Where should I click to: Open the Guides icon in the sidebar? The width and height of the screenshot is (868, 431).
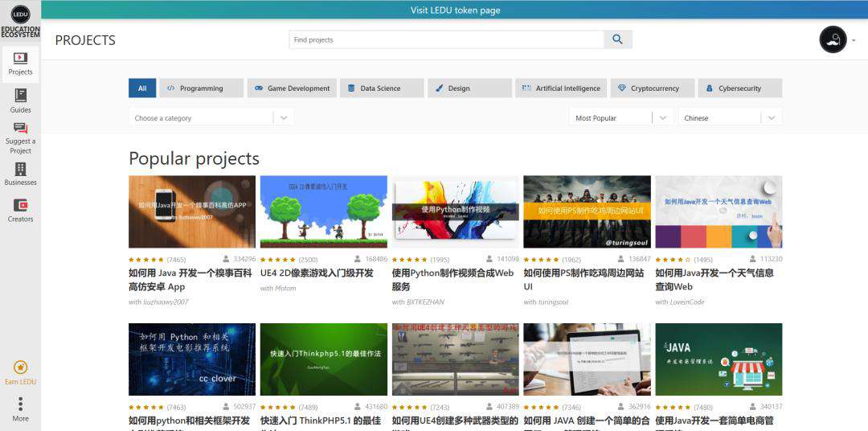20,95
